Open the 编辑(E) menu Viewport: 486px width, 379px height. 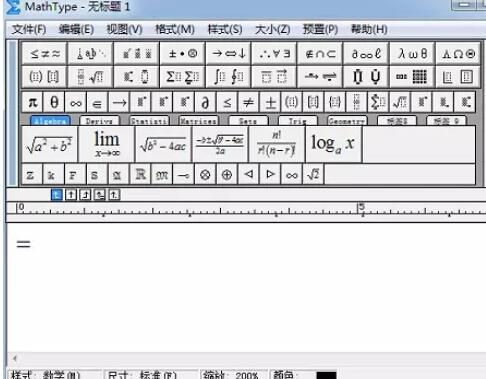pyautogui.click(x=76, y=29)
